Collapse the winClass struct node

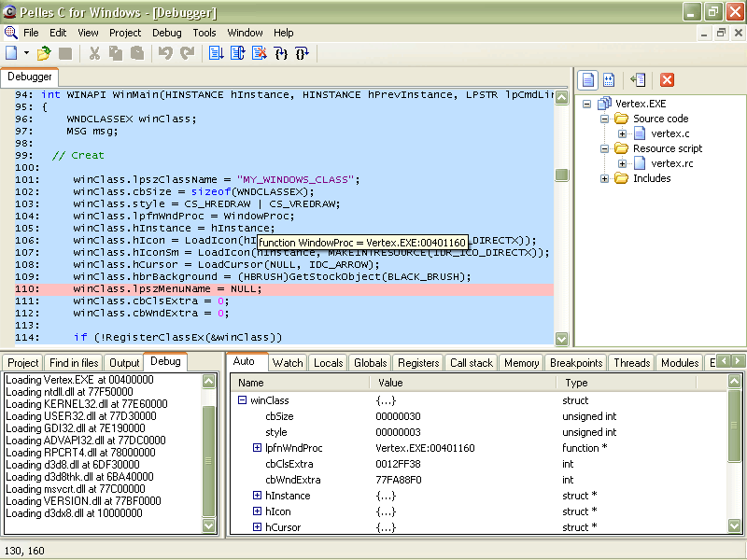pyautogui.click(x=242, y=400)
